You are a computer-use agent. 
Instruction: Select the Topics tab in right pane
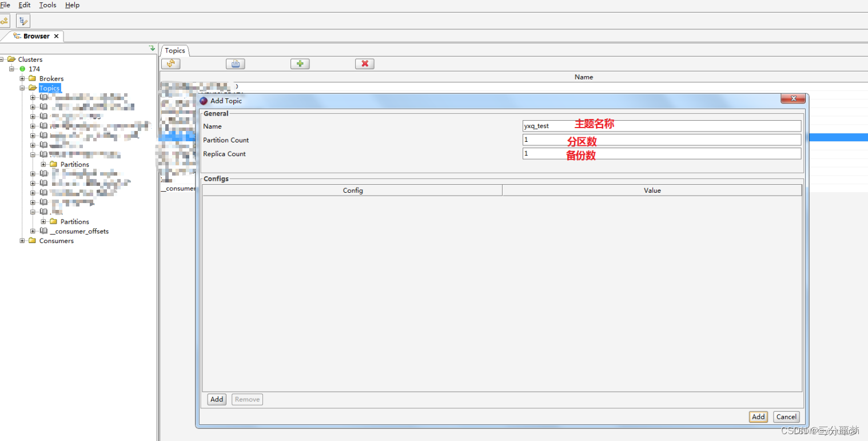click(x=175, y=51)
